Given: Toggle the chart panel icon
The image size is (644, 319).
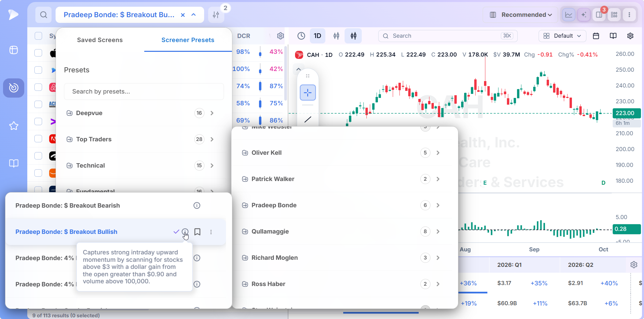Looking at the screenshot, I should pyautogui.click(x=569, y=15).
